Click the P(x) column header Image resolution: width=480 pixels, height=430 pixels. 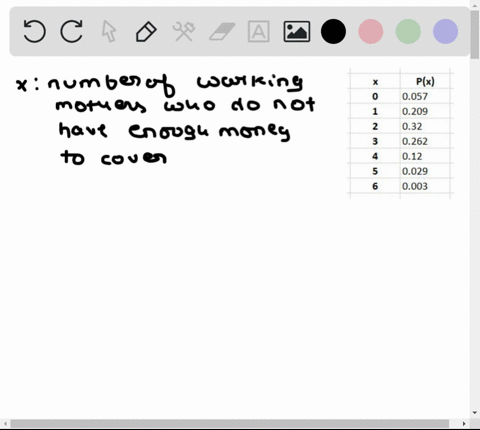425,81
